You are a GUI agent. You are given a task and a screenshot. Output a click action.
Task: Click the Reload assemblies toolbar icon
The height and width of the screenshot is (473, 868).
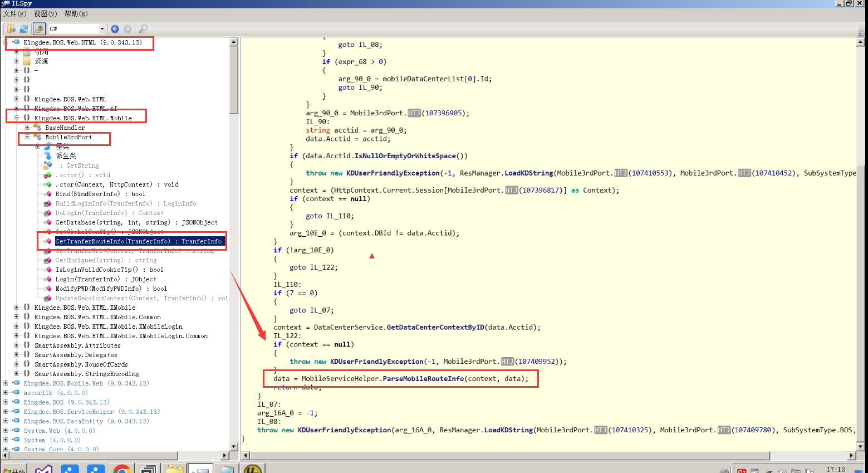pyautogui.click(x=24, y=29)
